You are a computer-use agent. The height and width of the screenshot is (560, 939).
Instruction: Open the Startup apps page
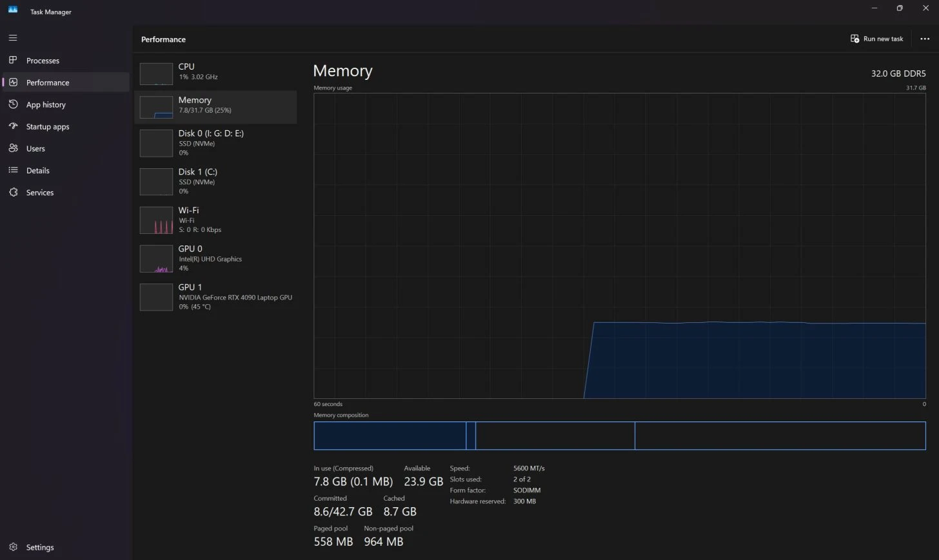tap(48, 127)
